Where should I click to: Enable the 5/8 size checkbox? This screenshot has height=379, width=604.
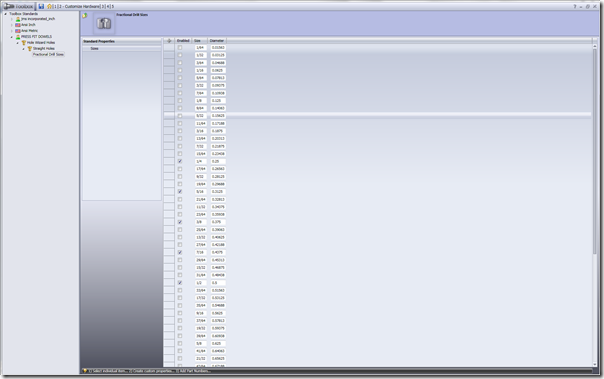coord(180,344)
